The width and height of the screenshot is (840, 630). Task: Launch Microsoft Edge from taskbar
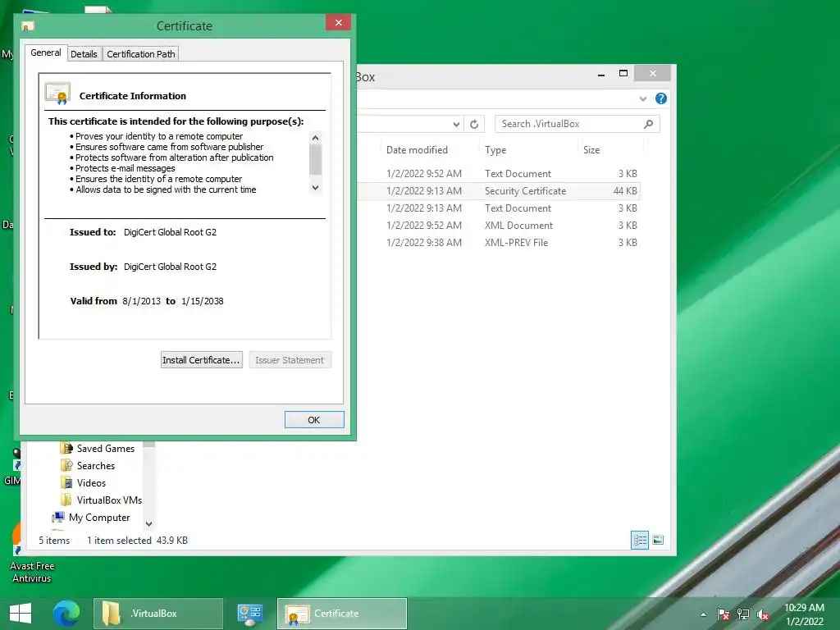click(x=66, y=614)
